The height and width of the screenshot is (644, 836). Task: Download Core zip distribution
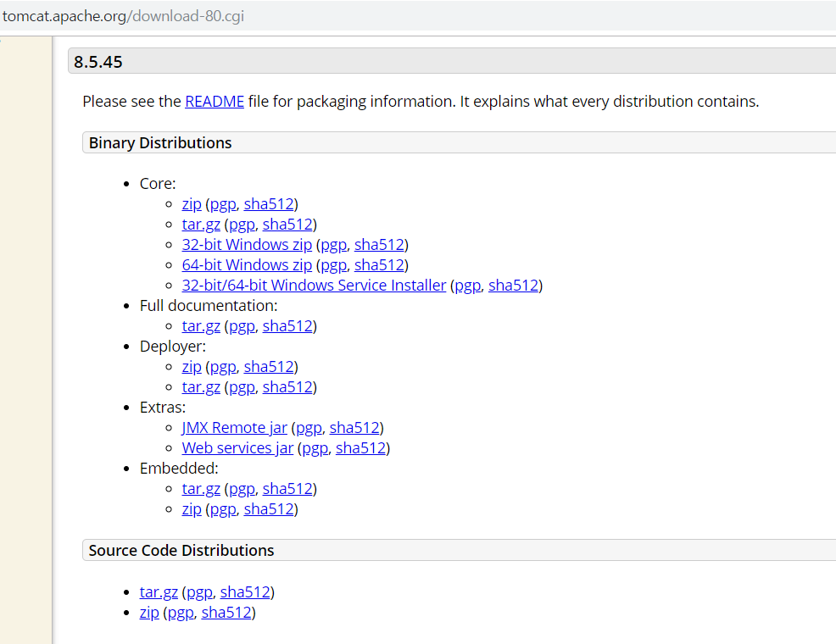[x=192, y=204]
